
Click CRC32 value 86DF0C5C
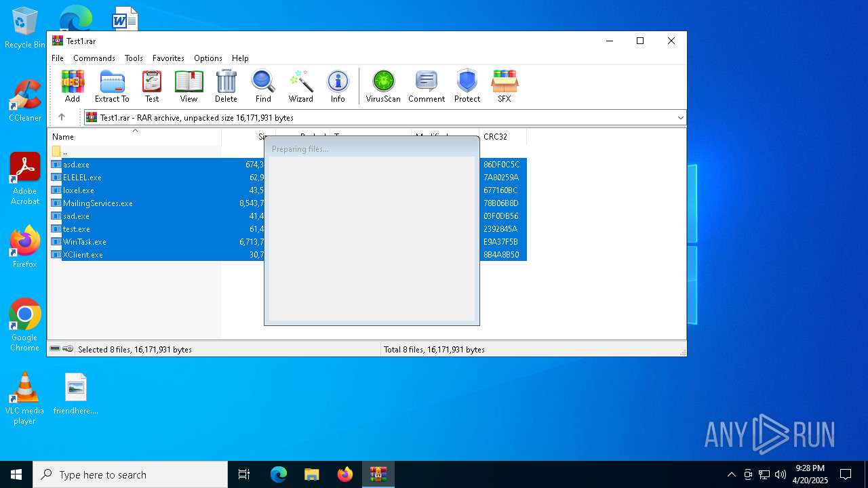click(501, 165)
